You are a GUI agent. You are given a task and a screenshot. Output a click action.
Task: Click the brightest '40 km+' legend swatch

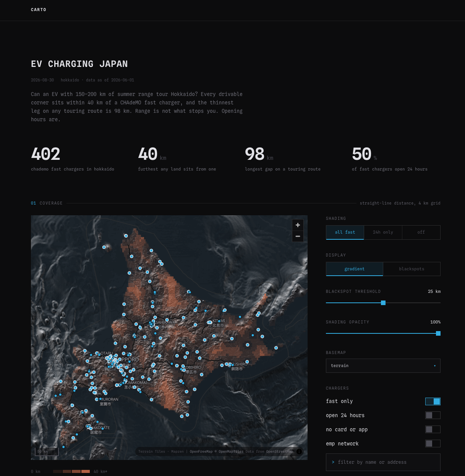[86, 471]
